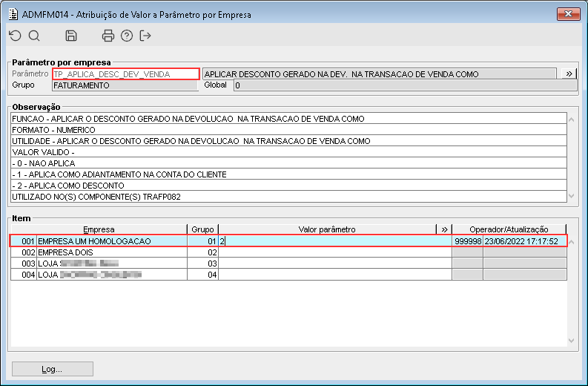Select line 'FORMATO - NUMERICO'
This screenshot has height=386, width=588.
click(x=288, y=130)
